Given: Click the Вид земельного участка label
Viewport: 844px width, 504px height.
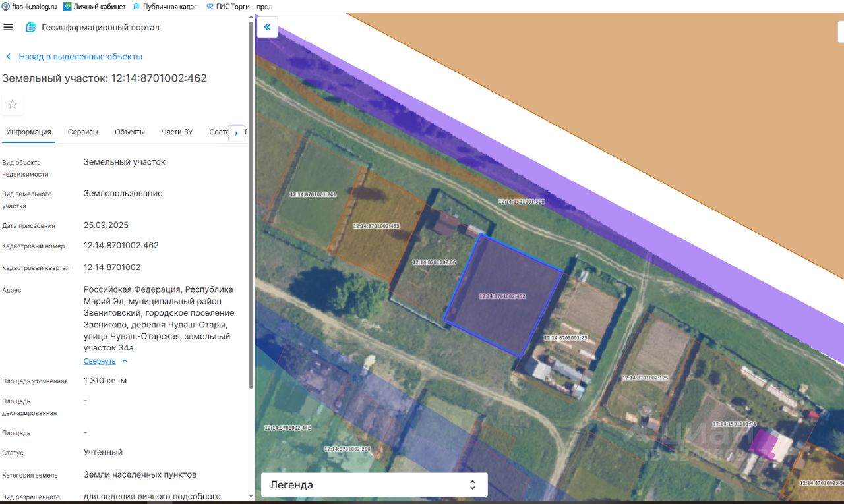Looking at the screenshot, I should click(x=27, y=200).
